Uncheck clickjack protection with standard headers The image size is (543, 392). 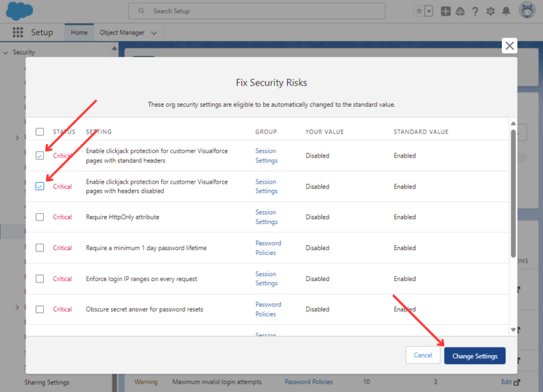pyautogui.click(x=40, y=155)
